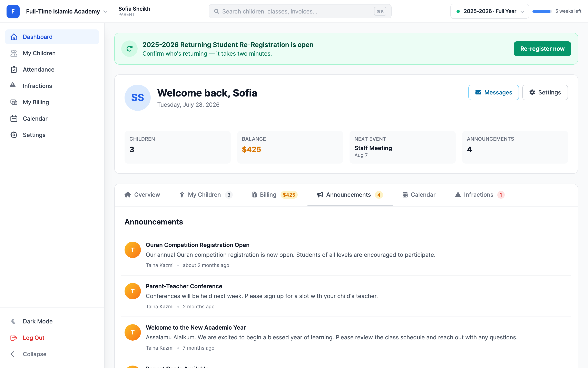Click the 4 badge on Announcements tab

click(x=379, y=195)
